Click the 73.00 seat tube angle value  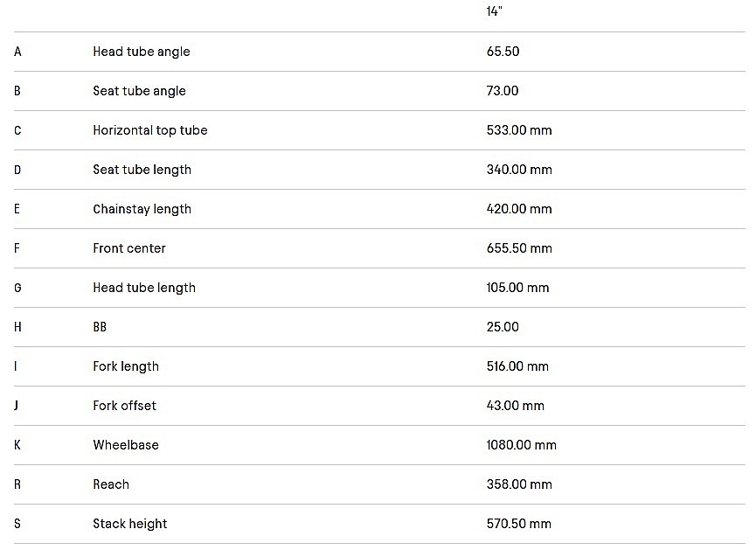pyautogui.click(x=503, y=91)
